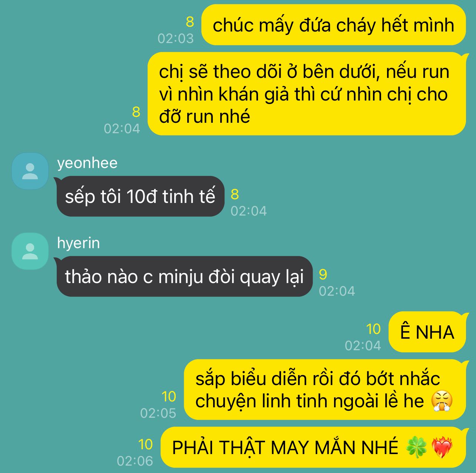The width and height of the screenshot is (476, 473).
Task: Tap message 'chúc mấy đứa cháy hết mình'
Action: pyautogui.click(x=333, y=25)
